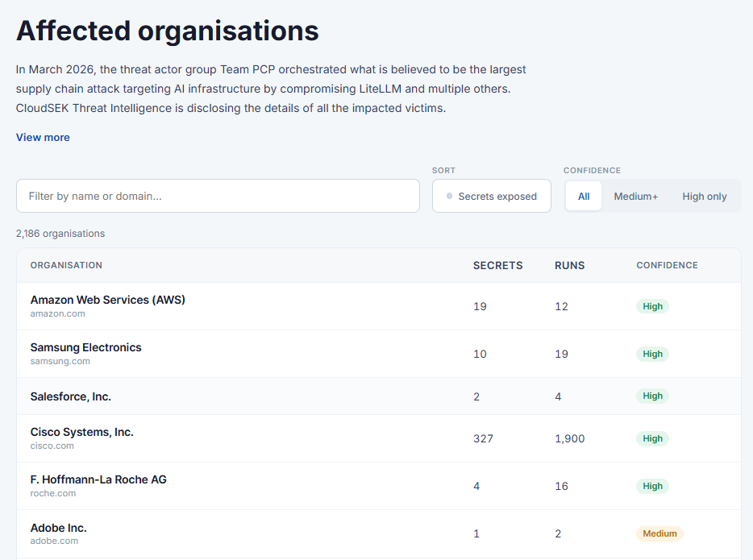Image resolution: width=753 pixels, height=560 pixels.
Task: Click the 12 runs value for Amazon
Action: [x=561, y=307]
